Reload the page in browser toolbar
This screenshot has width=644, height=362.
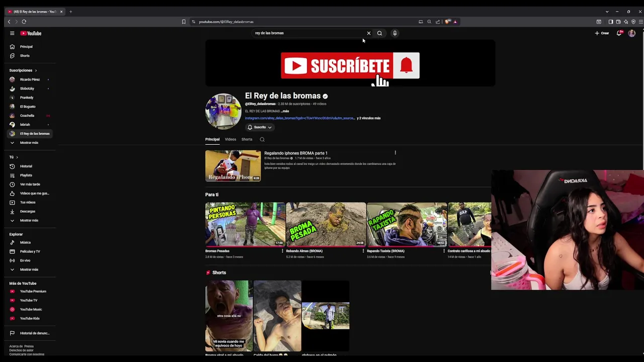pyautogui.click(x=24, y=22)
